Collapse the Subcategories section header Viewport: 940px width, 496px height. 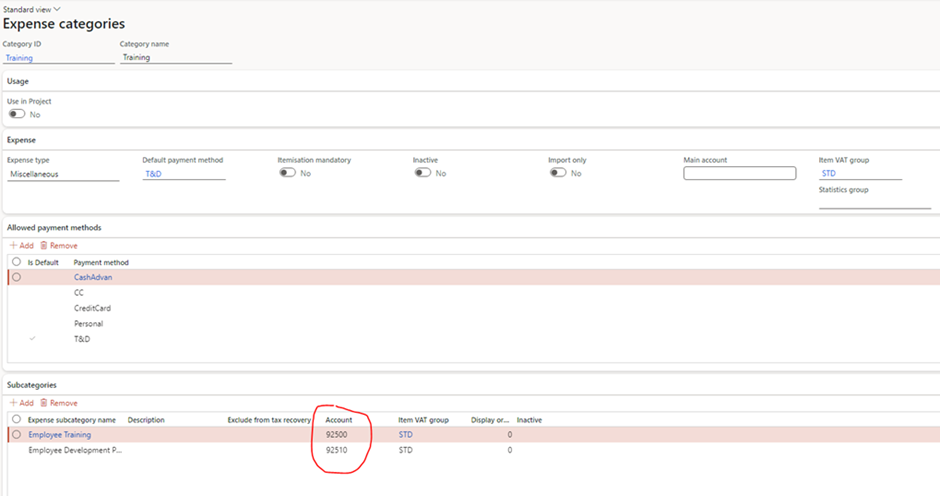[x=32, y=385]
